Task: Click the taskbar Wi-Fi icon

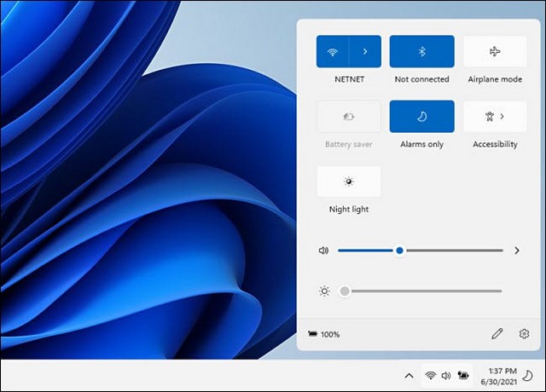Action: pyautogui.click(x=431, y=375)
